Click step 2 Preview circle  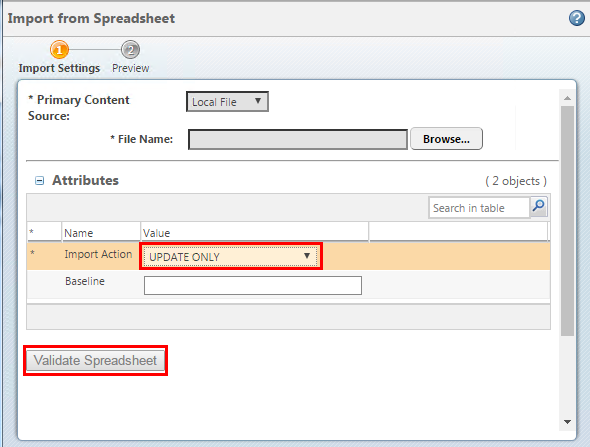[x=130, y=50]
